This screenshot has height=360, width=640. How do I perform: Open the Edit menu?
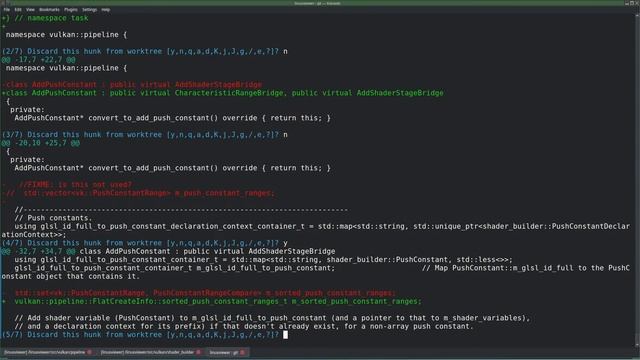coord(18,9)
